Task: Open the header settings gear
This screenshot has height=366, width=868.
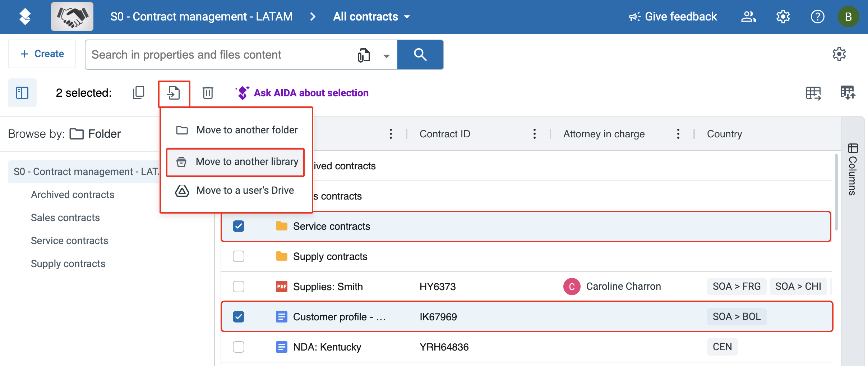Action: click(x=783, y=17)
